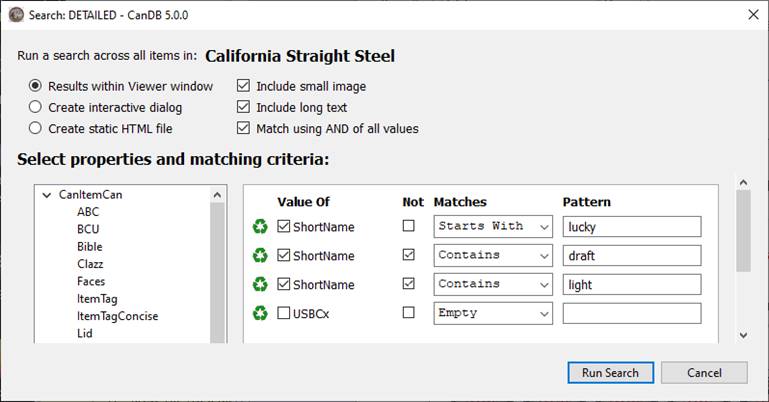Viewport: 769px width, 402px height.
Task: Click the Run Search button
Action: [611, 373]
